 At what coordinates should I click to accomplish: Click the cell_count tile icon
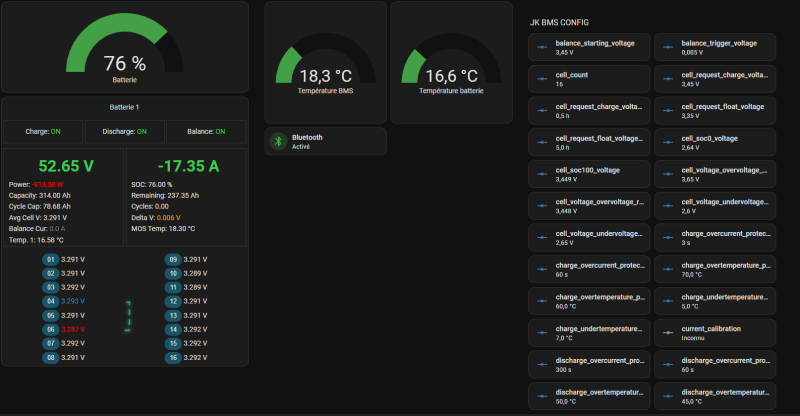click(x=542, y=79)
